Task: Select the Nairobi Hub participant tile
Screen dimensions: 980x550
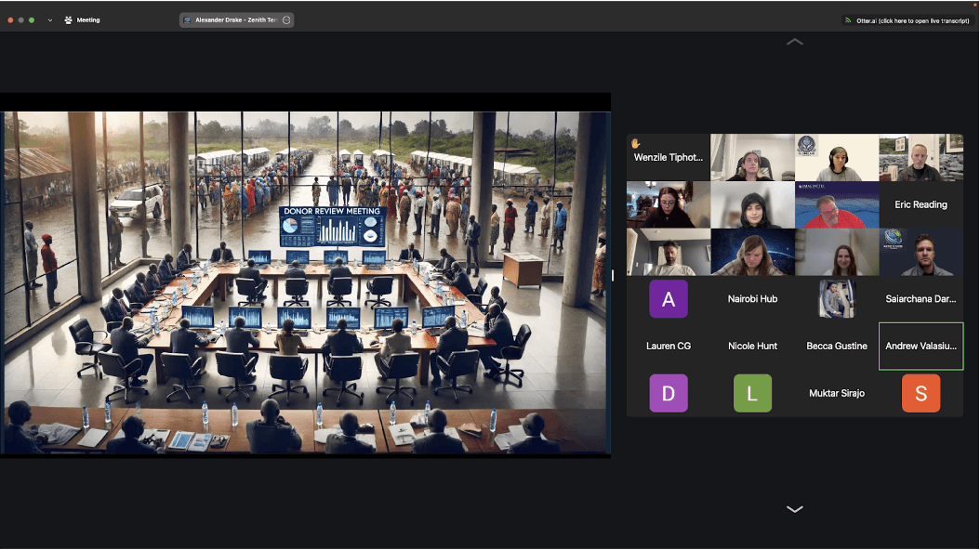Action: pyautogui.click(x=752, y=299)
